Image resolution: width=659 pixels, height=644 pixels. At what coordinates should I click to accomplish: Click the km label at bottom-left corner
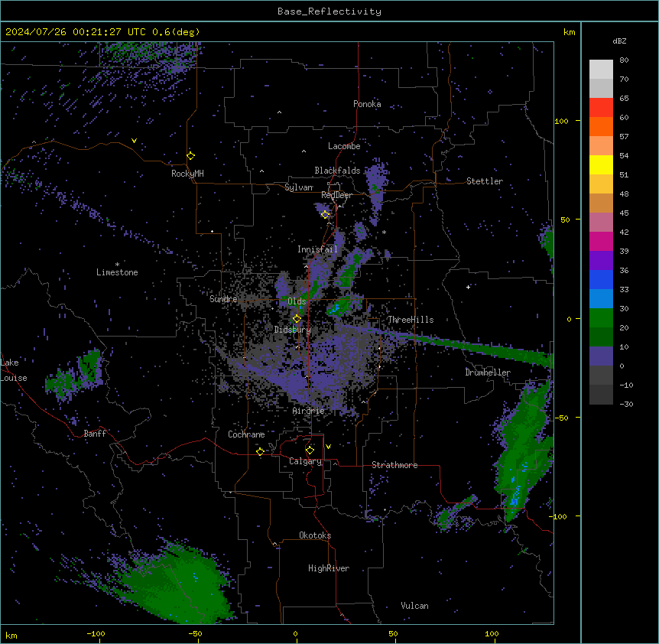[x=11, y=635]
